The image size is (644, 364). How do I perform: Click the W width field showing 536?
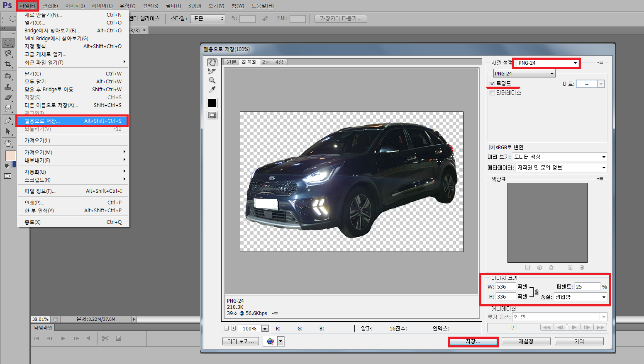[x=506, y=287]
